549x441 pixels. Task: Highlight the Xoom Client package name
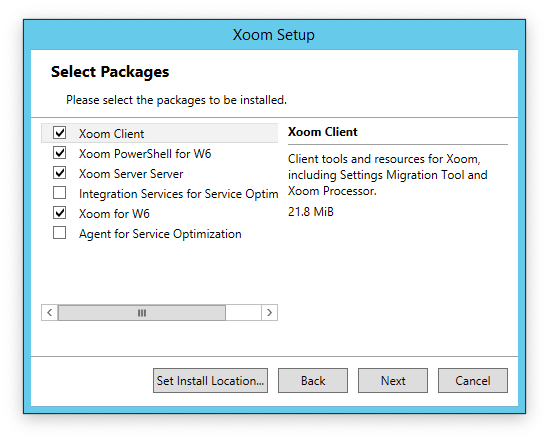tap(111, 134)
